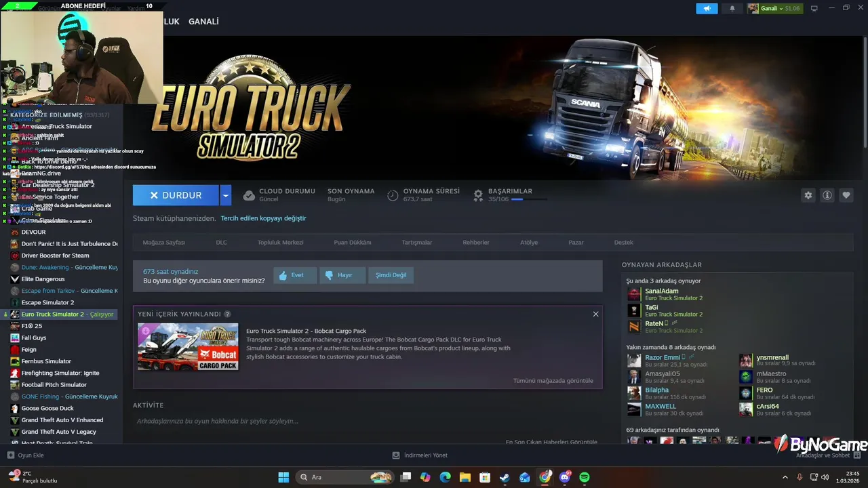Viewport: 868px width, 488px height.
Task: Click the Windows taskbar search box
Action: (344, 477)
